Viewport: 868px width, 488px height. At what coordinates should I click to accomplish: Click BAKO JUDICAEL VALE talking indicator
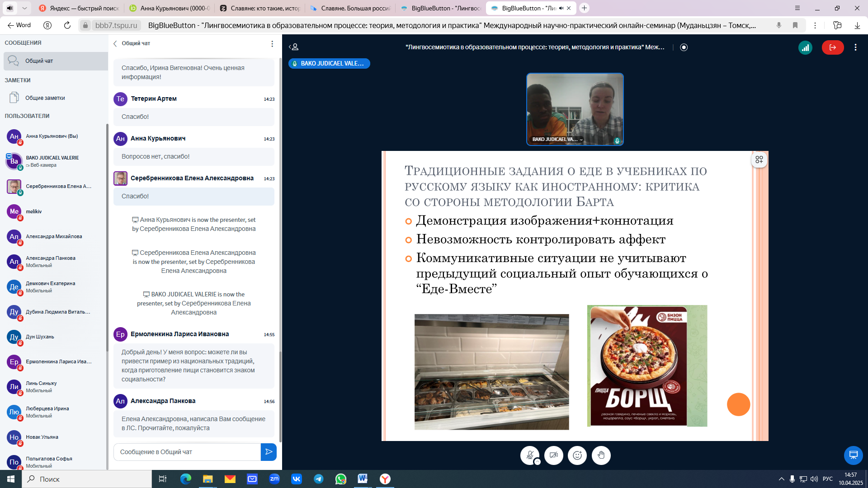(x=329, y=64)
